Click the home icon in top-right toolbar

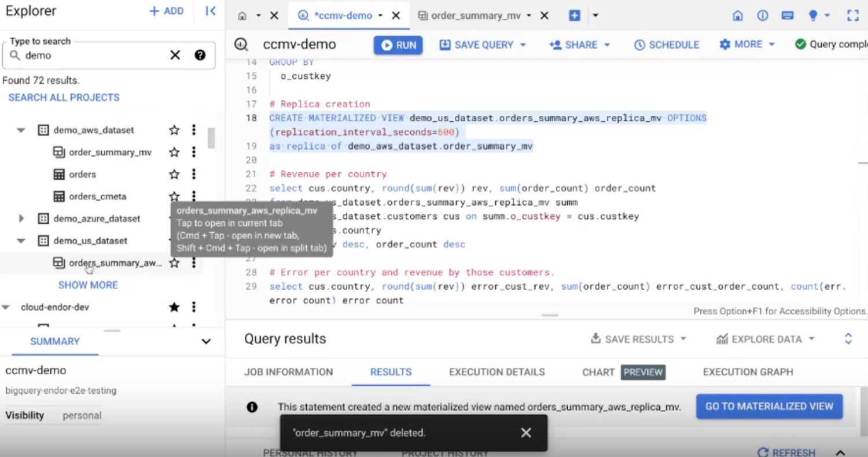(x=738, y=16)
